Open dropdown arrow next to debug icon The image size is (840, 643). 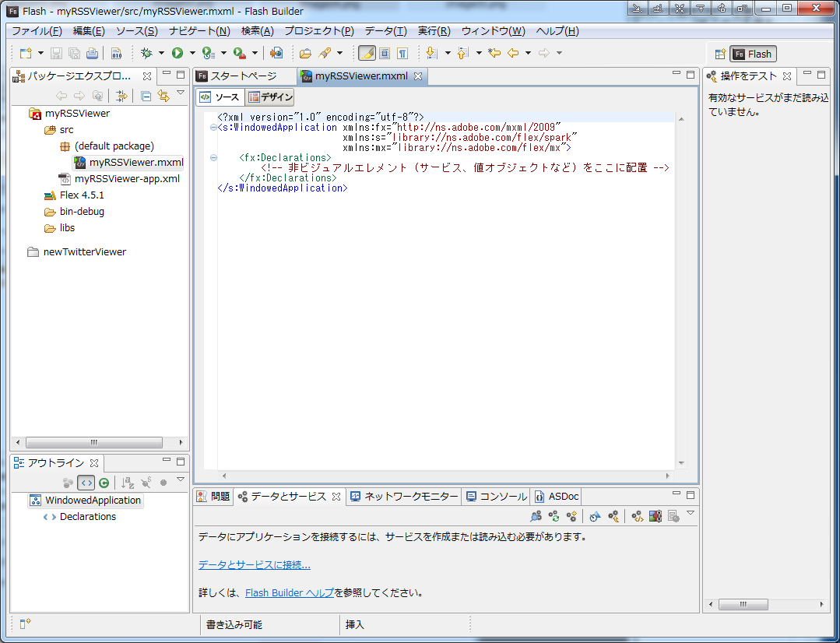point(161,53)
